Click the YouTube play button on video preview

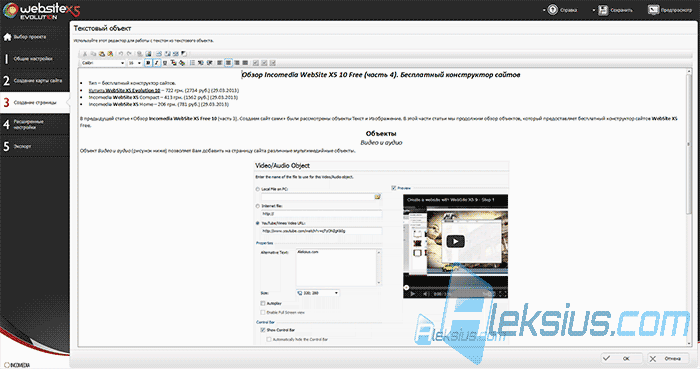click(455, 241)
